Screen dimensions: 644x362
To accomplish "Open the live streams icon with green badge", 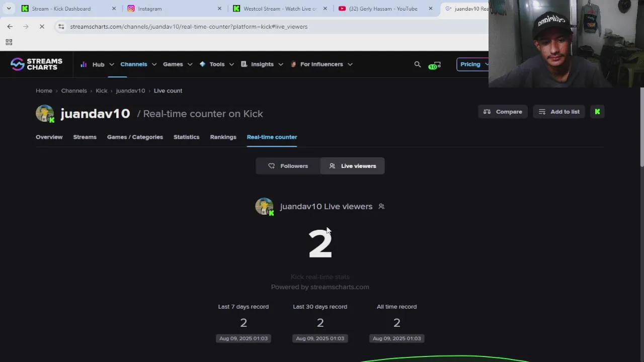I will coord(435,65).
